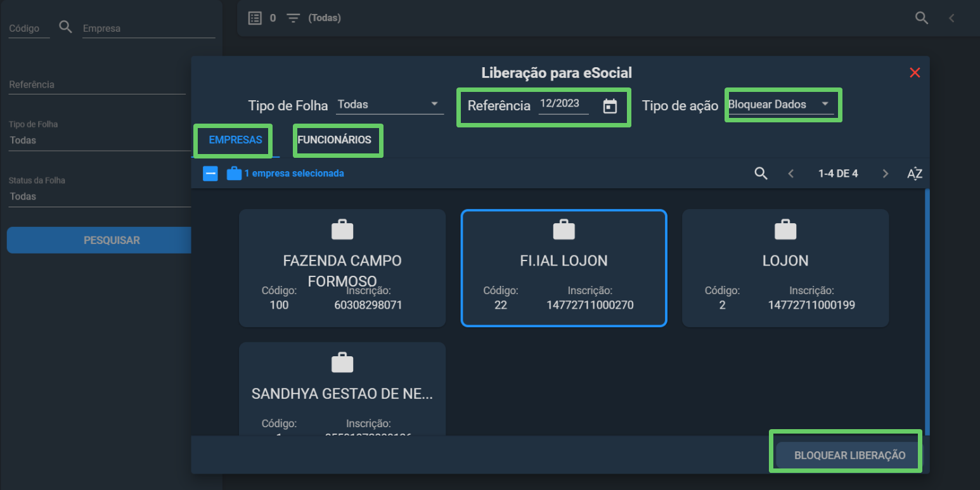980x490 pixels.
Task: Select the SANDHYA GESTAO DE NE... company card
Action: coord(342,389)
